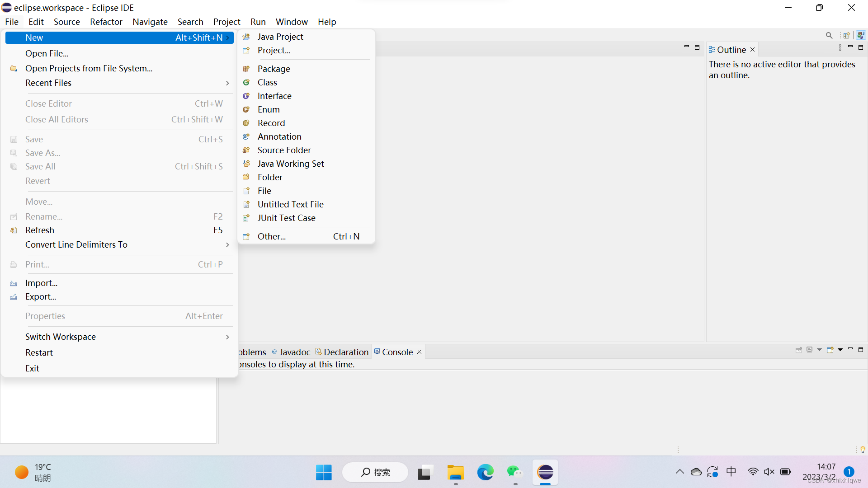Switch to the Javadoc tab
868x488 pixels.
click(294, 352)
